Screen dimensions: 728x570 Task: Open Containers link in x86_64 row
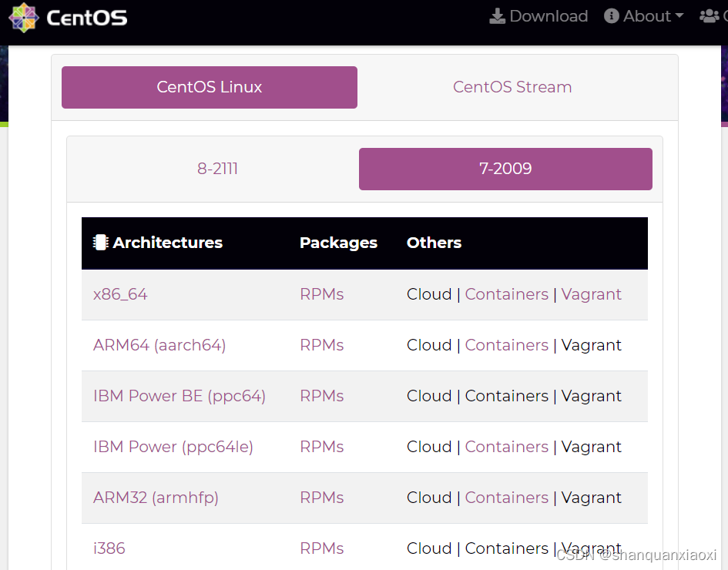coord(507,294)
